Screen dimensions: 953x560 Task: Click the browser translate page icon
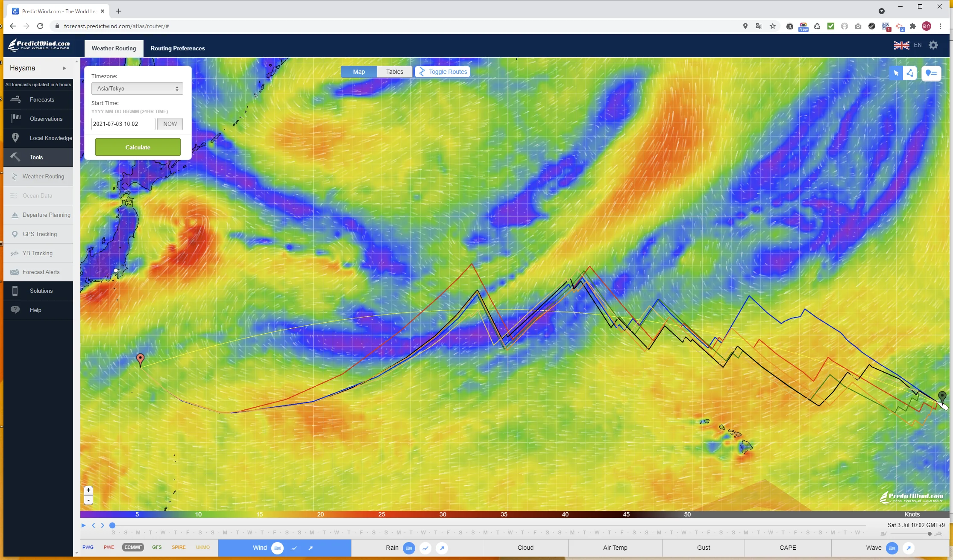click(x=759, y=26)
